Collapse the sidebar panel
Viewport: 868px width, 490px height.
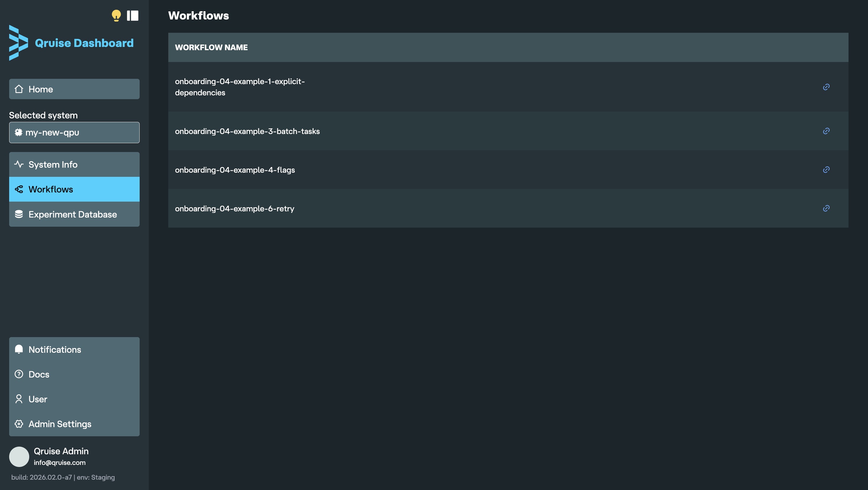133,16
